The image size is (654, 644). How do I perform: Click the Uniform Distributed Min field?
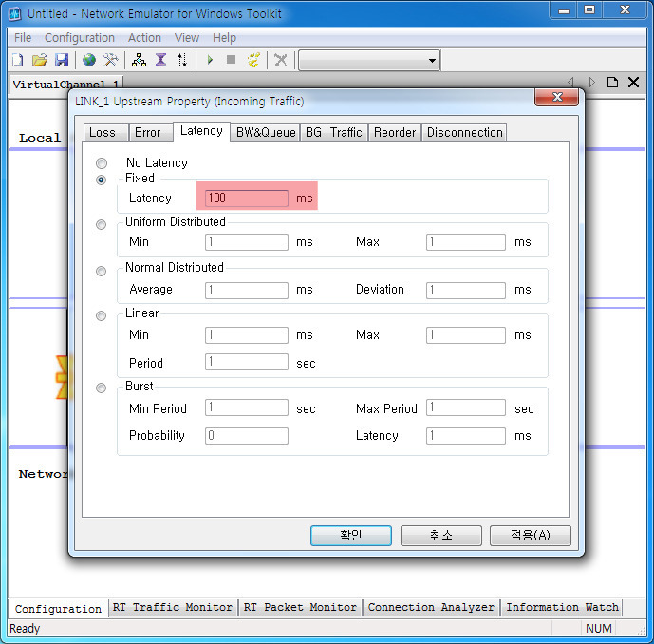(x=247, y=241)
